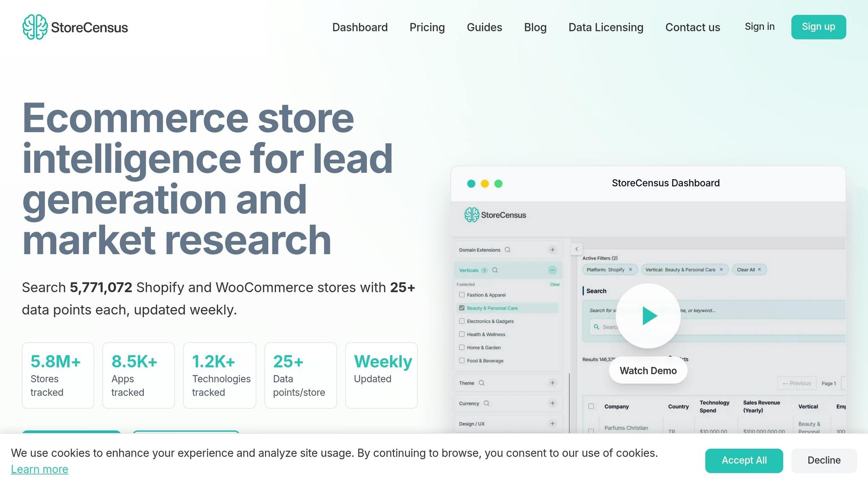Open the Guides menu item
Viewport: 868px width, 488px height.
tap(484, 27)
